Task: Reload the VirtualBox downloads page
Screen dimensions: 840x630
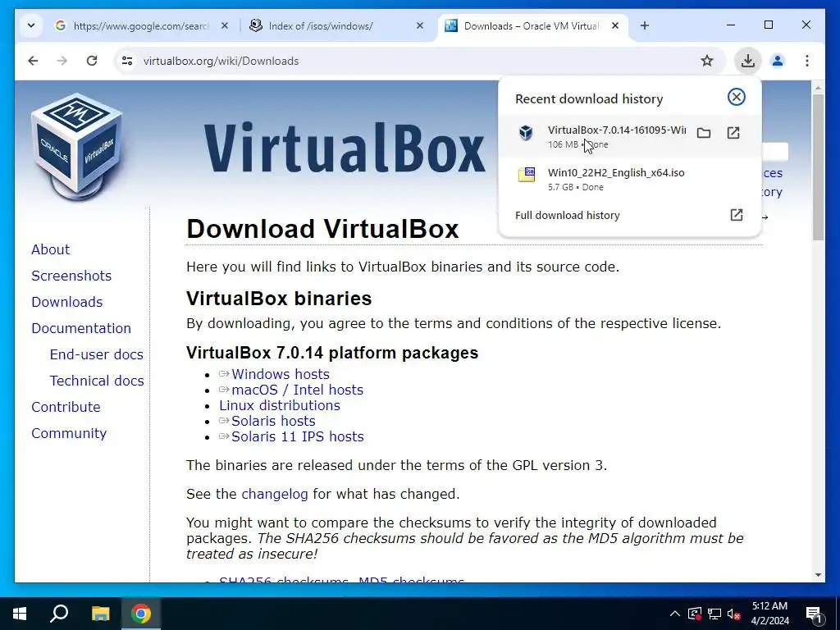Action: [x=92, y=61]
